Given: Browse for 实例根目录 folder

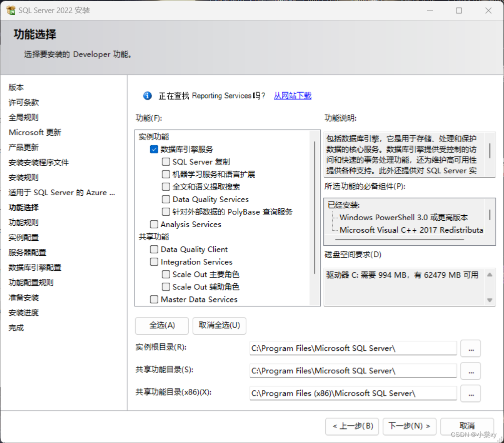Looking at the screenshot, I should click(x=470, y=349).
